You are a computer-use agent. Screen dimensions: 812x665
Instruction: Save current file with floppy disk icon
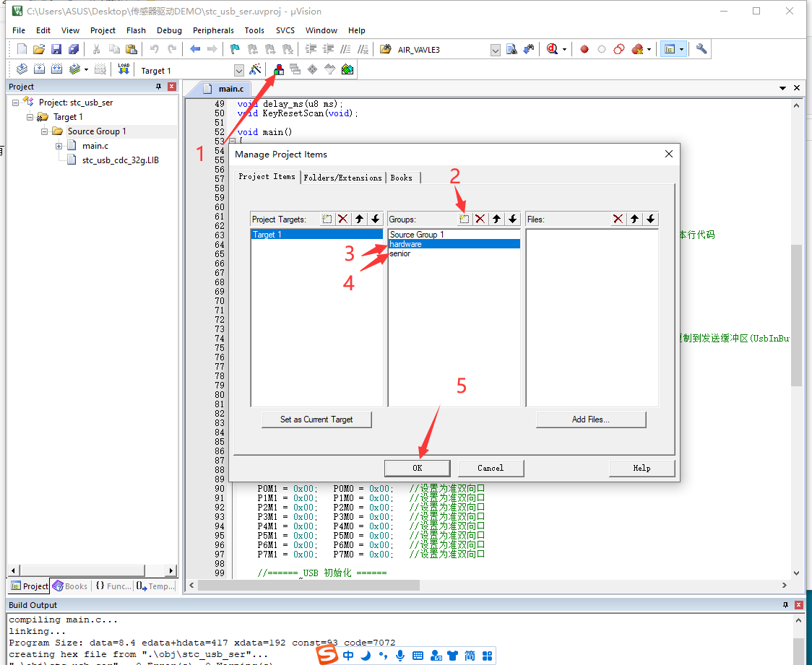pyautogui.click(x=56, y=49)
